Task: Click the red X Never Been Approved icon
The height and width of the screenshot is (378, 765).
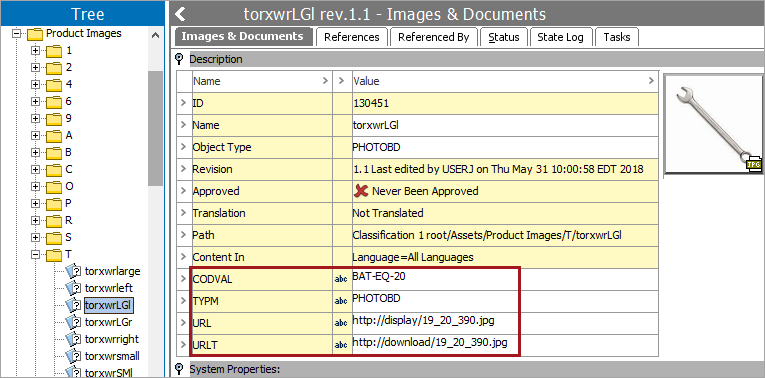Action: pyautogui.click(x=361, y=191)
